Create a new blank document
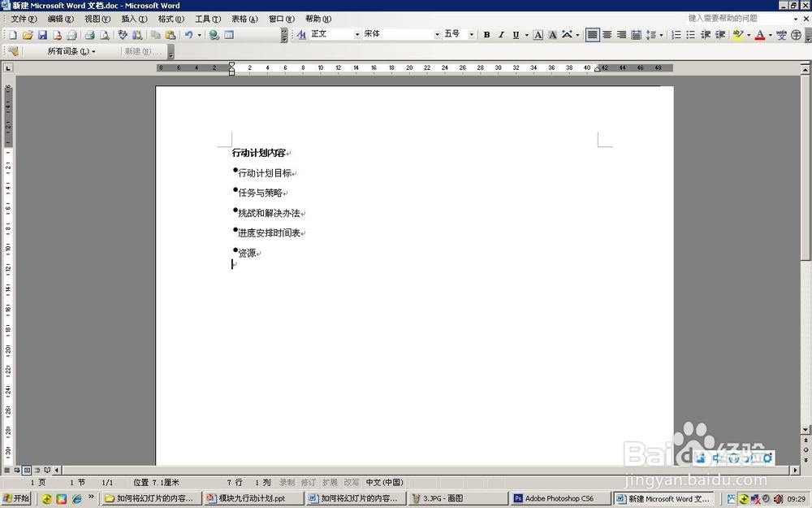This screenshot has height=508, width=812. coord(13,35)
